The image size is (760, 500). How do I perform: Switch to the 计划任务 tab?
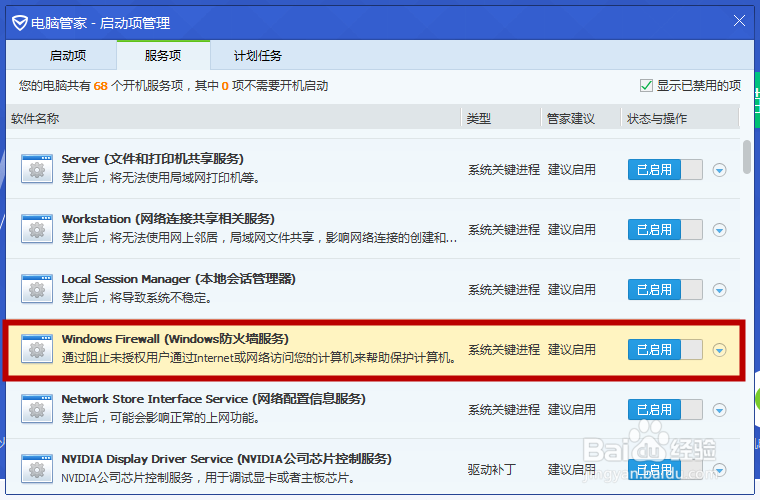(x=257, y=56)
